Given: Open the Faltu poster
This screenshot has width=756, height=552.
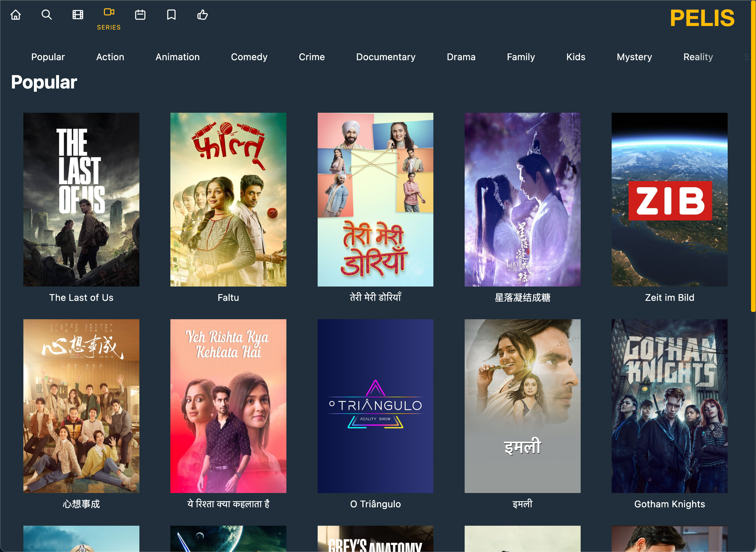Looking at the screenshot, I should click(x=228, y=199).
